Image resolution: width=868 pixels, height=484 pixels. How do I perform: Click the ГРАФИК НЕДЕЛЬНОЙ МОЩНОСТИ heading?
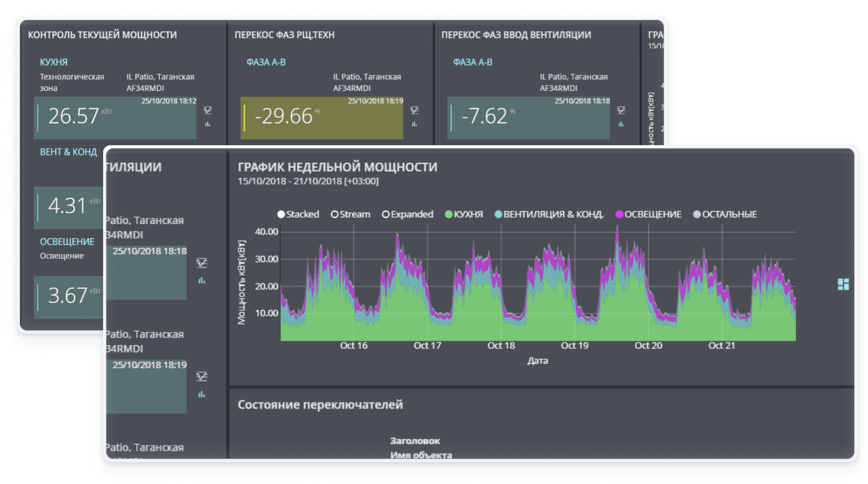click(x=337, y=167)
